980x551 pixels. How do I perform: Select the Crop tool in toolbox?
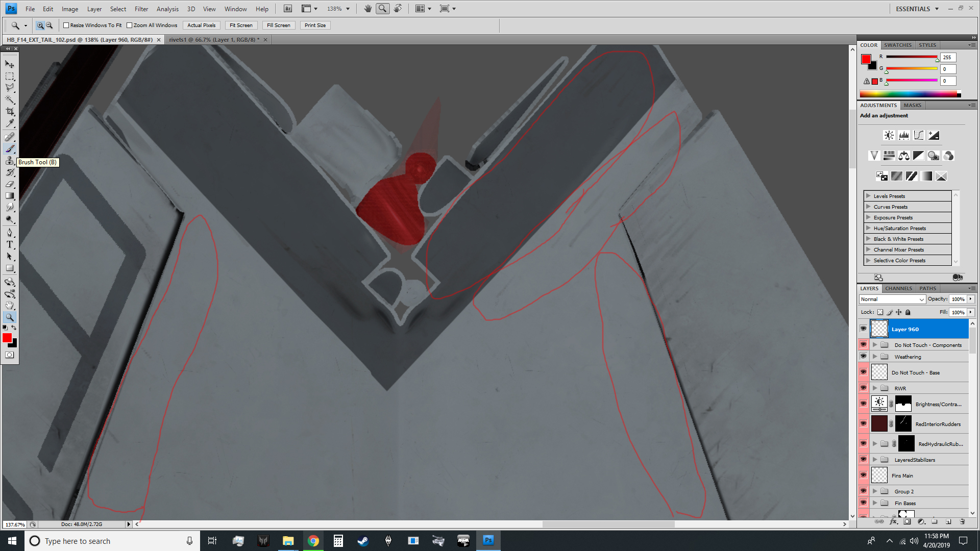(10, 112)
